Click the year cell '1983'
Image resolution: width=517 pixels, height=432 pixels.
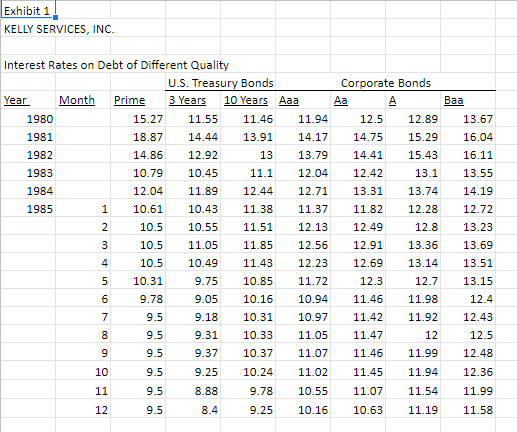point(28,173)
